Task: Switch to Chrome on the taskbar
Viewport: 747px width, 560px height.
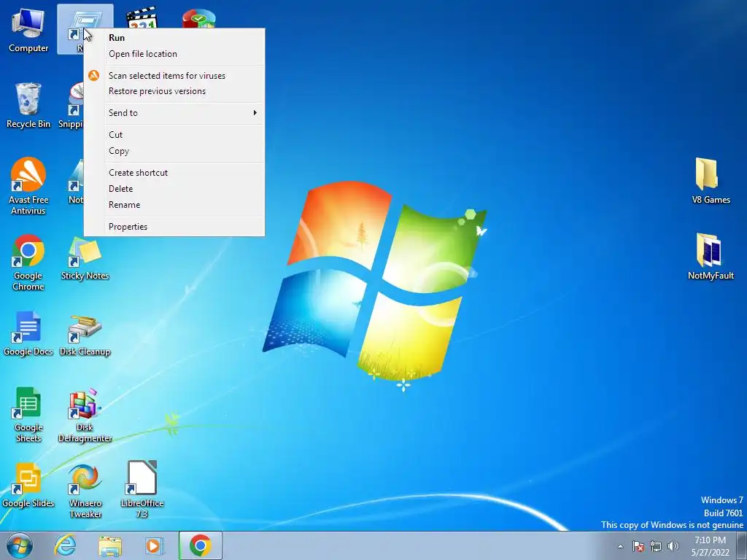Action: 200,545
